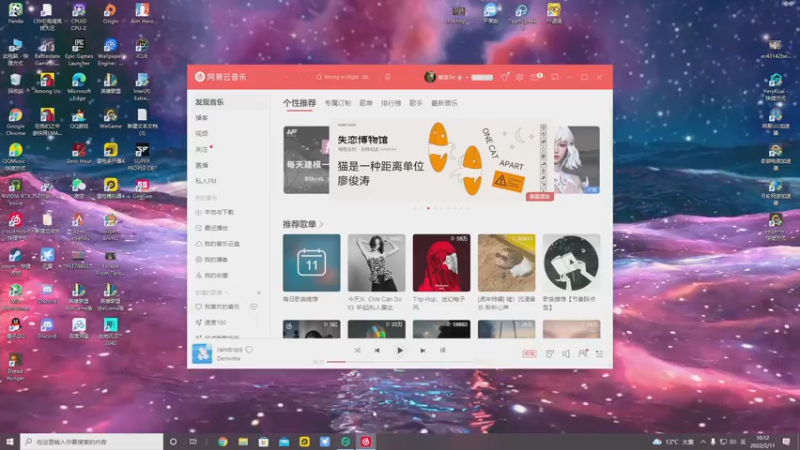Open File Explorer from the taskbar
This screenshot has height=450, width=800.
[243, 441]
